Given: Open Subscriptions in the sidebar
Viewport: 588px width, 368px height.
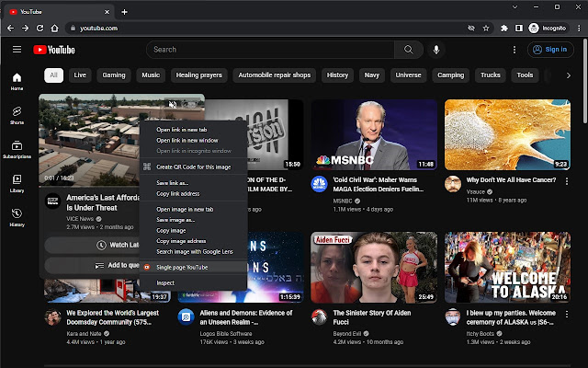Looking at the screenshot, I should pyautogui.click(x=17, y=149).
